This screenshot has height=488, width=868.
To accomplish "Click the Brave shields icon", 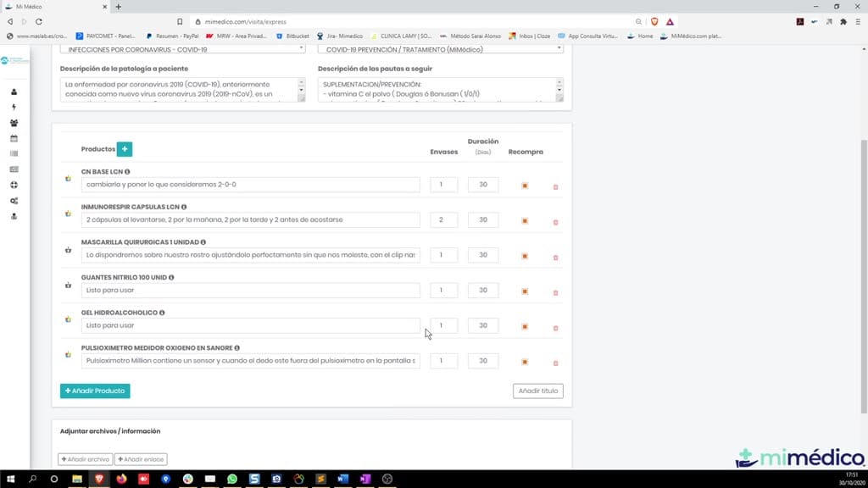I will pyautogui.click(x=654, y=21).
